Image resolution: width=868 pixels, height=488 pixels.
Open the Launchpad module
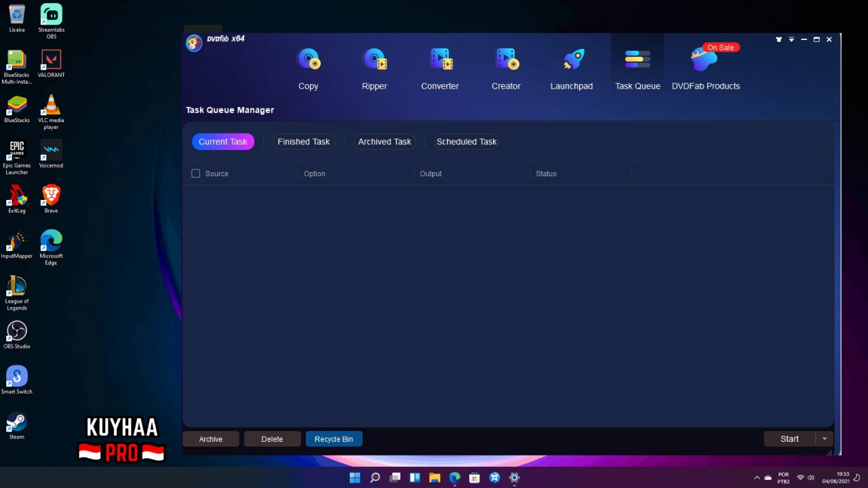572,69
